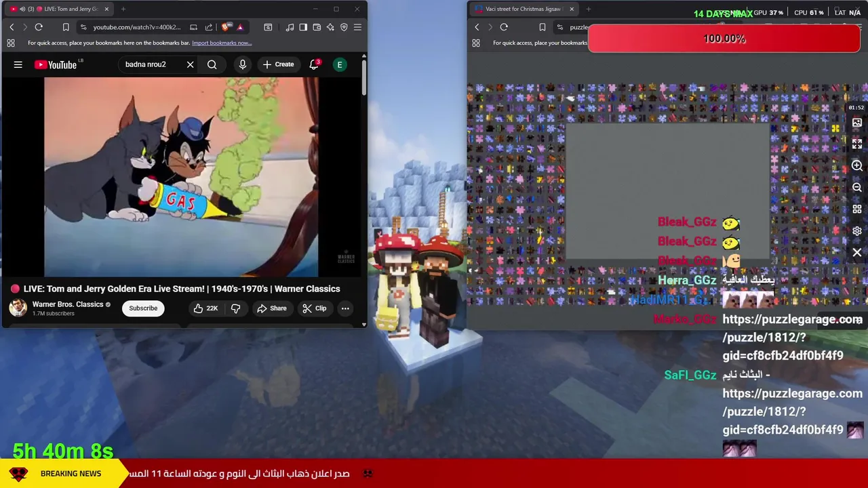Open apps grid icon in puzzle window bookmarks bar
The width and height of the screenshot is (868, 488).
476,43
